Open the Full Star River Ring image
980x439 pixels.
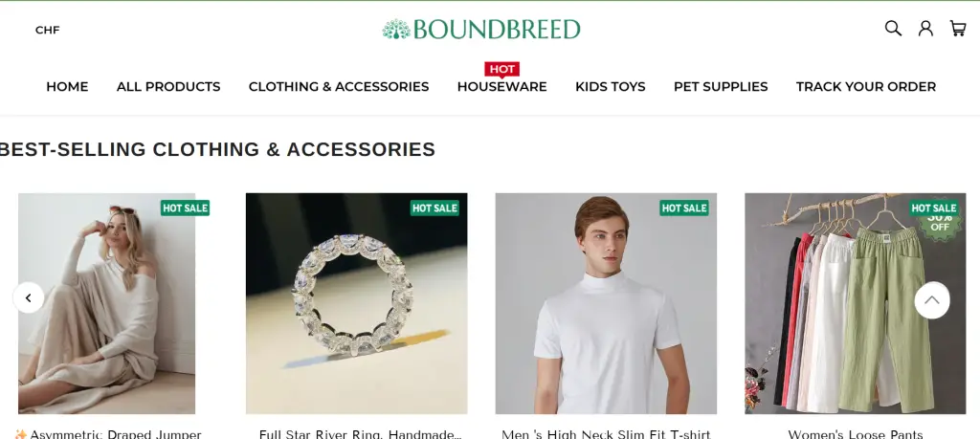[356, 303]
